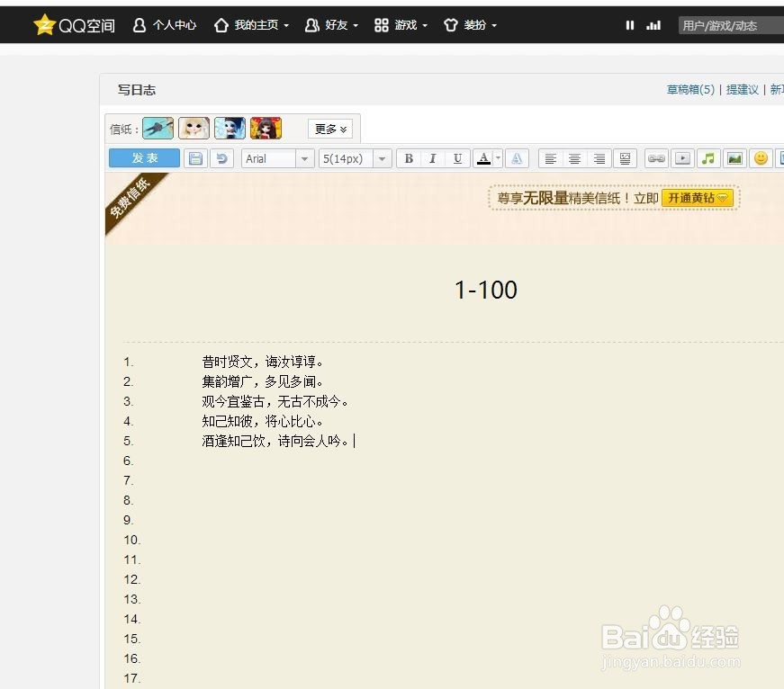Screen dimensions: 784x689
Task: Click the music equalizer bars icon
Action: pos(653,25)
